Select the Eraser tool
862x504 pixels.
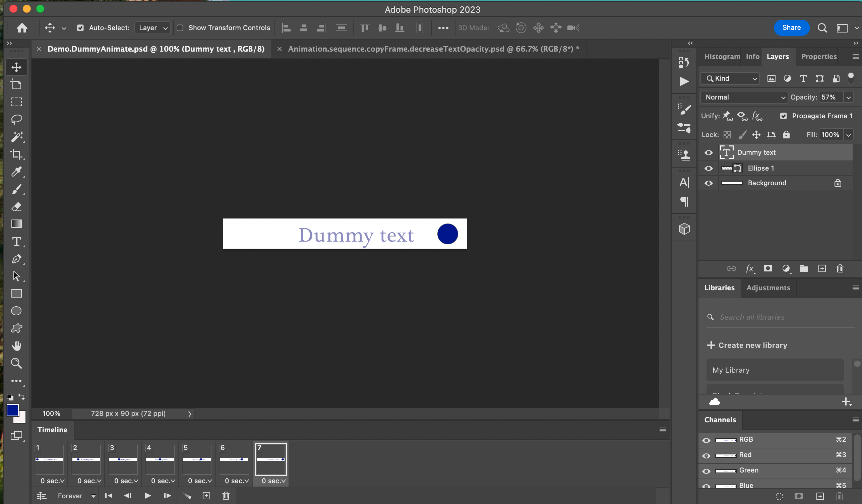(x=16, y=206)
